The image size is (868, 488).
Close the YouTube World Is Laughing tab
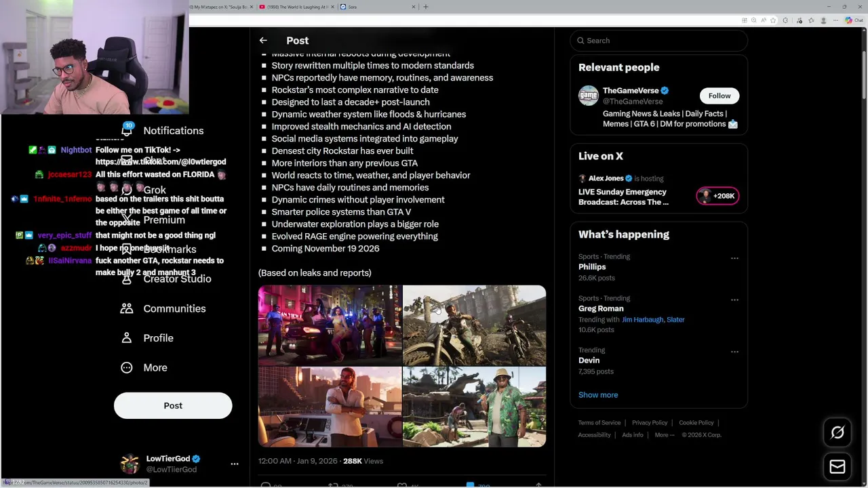332,7
